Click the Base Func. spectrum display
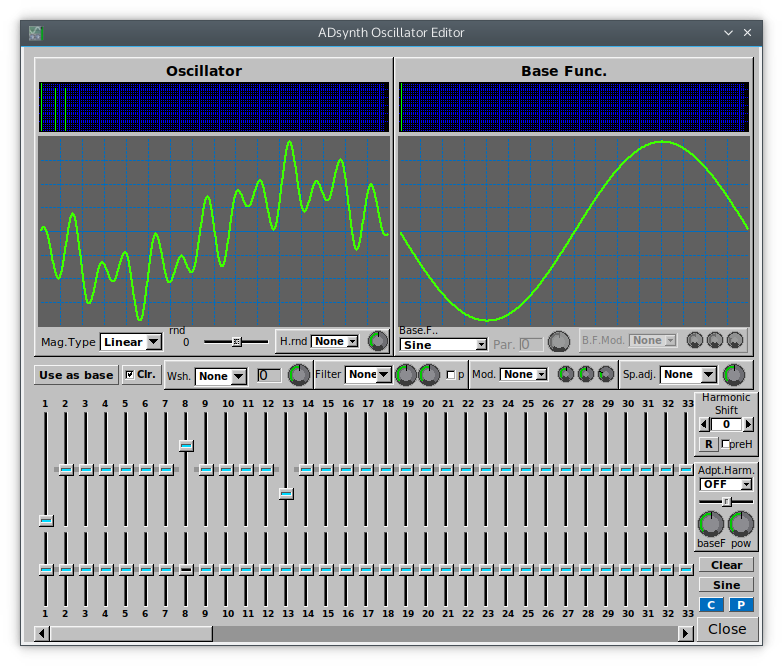 click(574, 107)
